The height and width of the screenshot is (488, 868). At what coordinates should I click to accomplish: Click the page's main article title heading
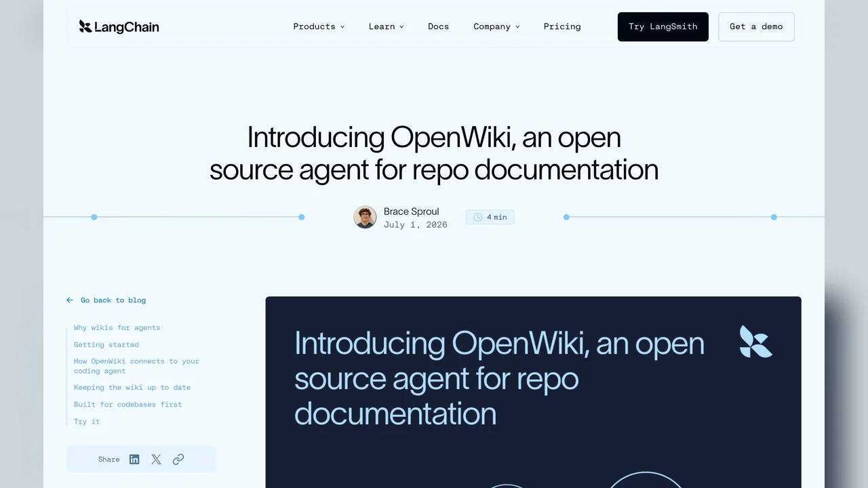click(434, 153)
